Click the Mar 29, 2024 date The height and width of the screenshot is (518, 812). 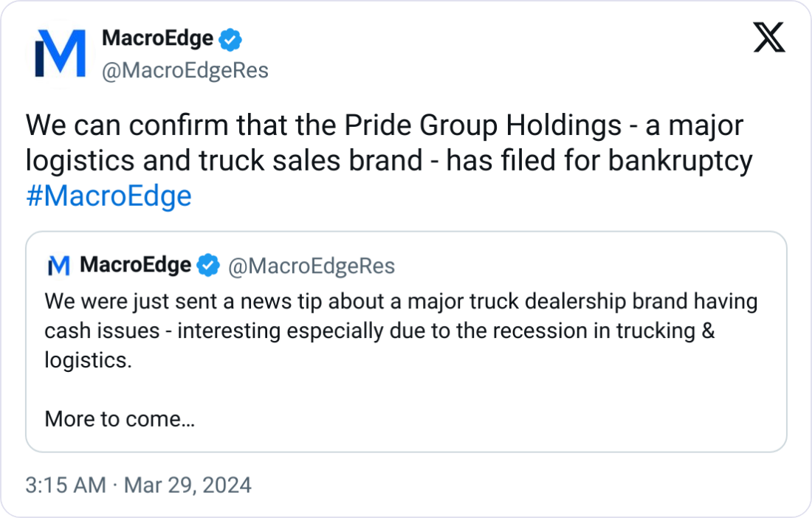coord(187,486)
